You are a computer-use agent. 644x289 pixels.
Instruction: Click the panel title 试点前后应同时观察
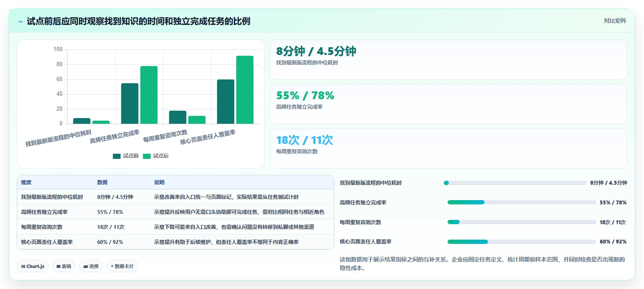(138, 21)
